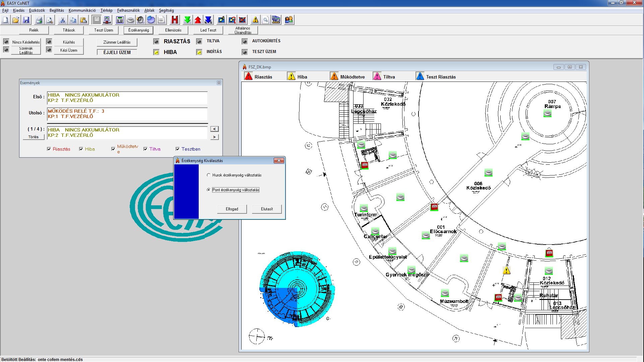This screenshot has width=644, height=362.
Task: Click the floppy disk save icon
Action: coord(26,20)
